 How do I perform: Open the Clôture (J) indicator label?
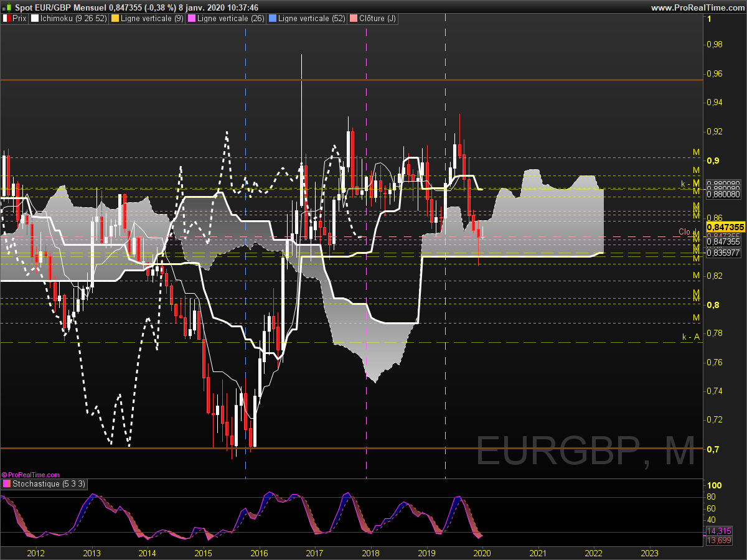pyautogui.click(x=377, y=19)
